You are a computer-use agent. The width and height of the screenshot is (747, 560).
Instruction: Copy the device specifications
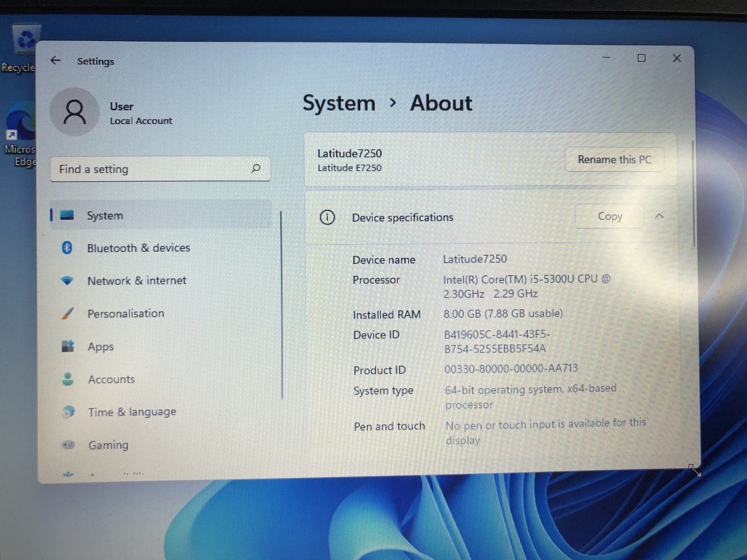point(610,216)
